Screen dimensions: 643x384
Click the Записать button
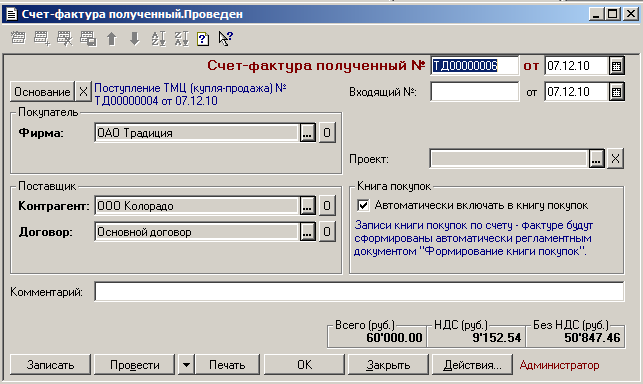point(50,365)
